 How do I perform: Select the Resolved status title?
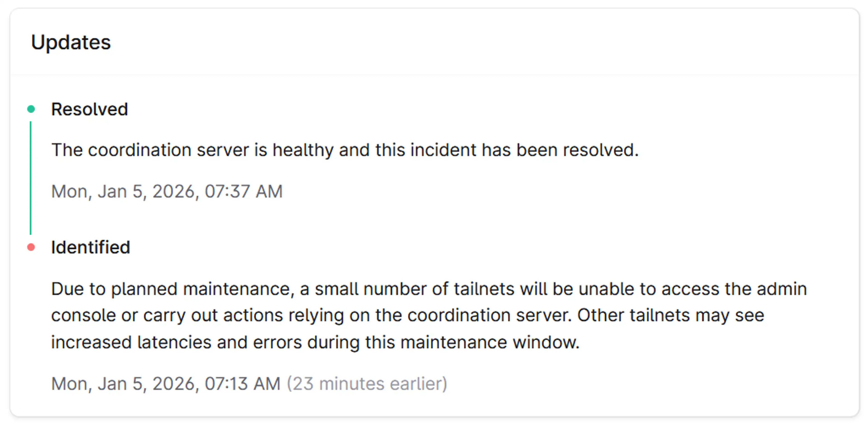[89, 109]
